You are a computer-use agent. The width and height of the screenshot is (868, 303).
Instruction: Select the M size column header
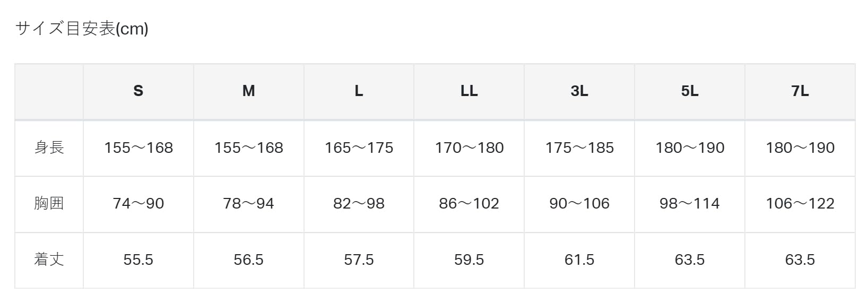[x=249, y=92]
